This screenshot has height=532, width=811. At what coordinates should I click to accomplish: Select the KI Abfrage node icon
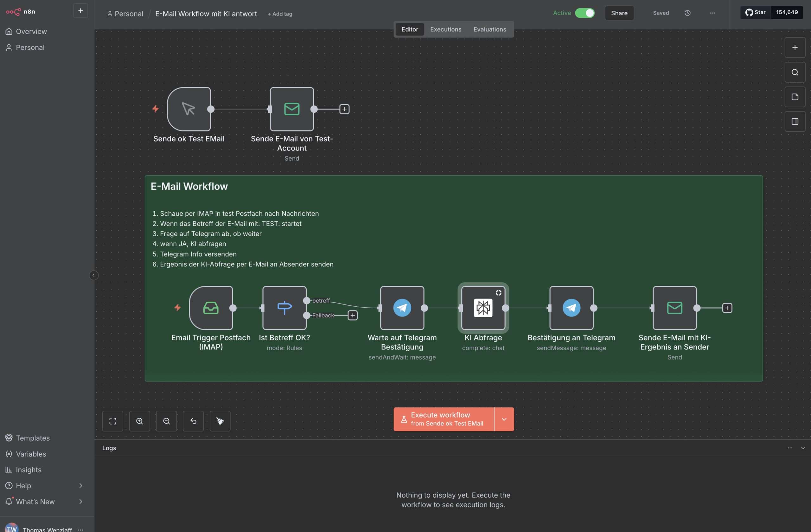[483, 308]
